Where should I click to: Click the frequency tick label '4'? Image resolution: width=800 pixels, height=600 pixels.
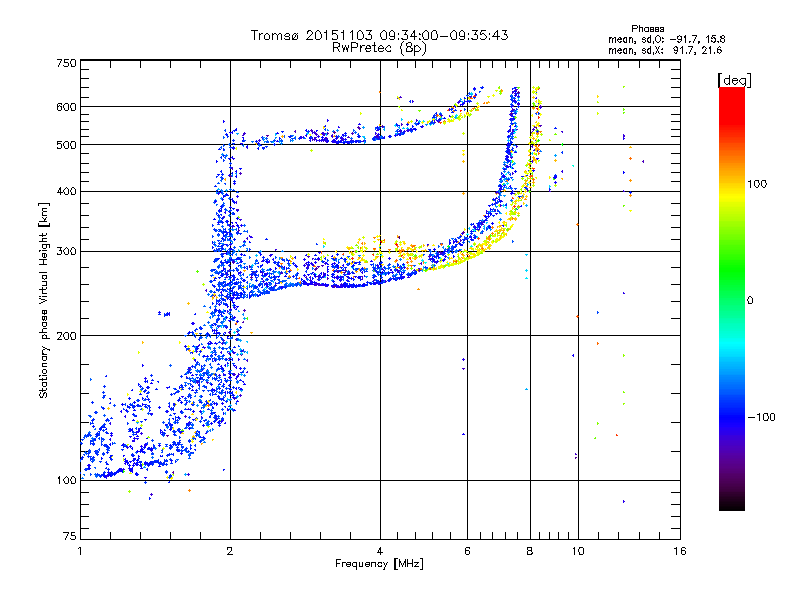[380, 551]
